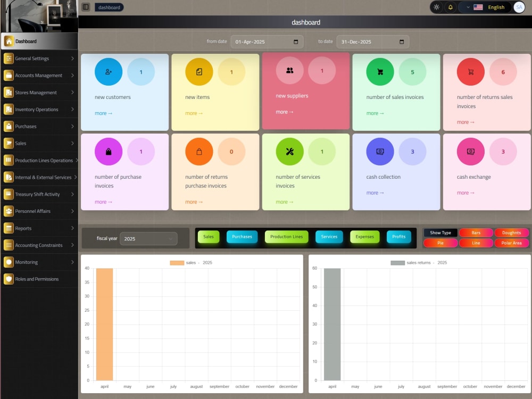Expand the Sales menu chevron

(72, 143)
